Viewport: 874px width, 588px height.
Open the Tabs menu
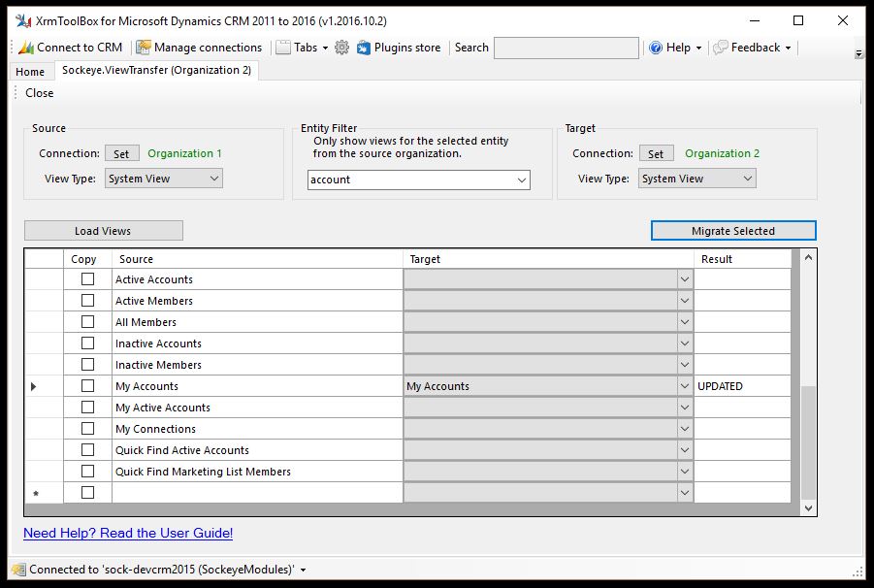pos(311,48)
